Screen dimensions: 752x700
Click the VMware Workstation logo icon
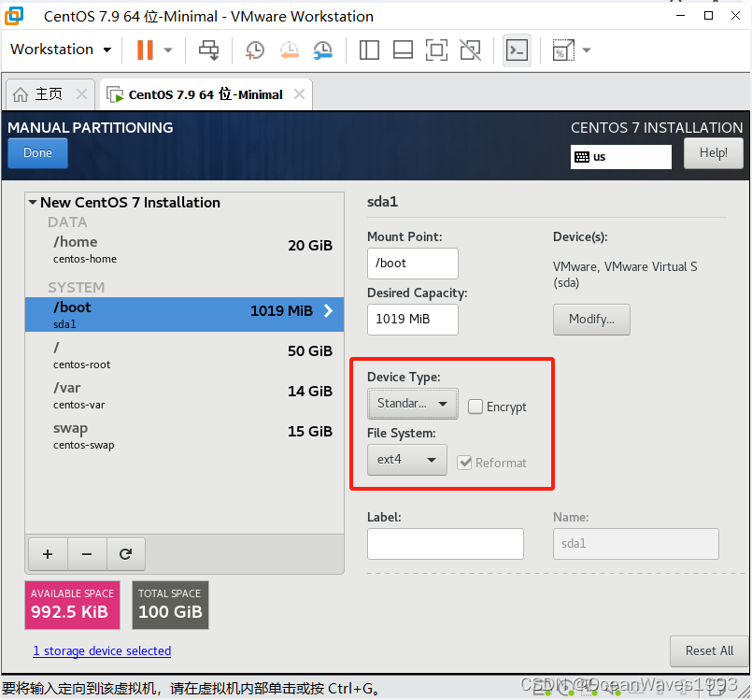point(14,16)
